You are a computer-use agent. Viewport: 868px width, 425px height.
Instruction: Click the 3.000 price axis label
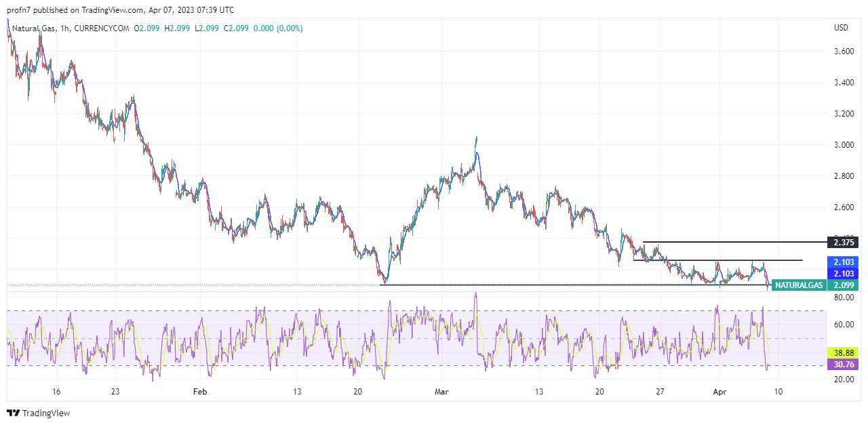click(844, 145)
